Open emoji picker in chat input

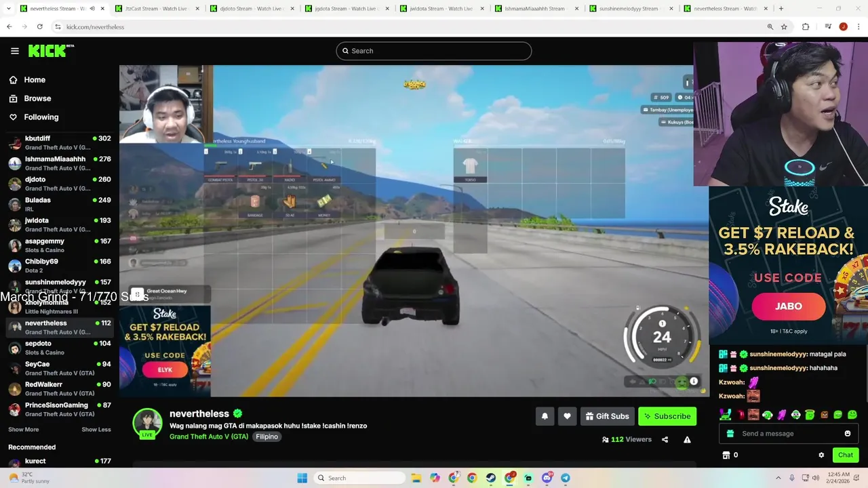[848, 434]
